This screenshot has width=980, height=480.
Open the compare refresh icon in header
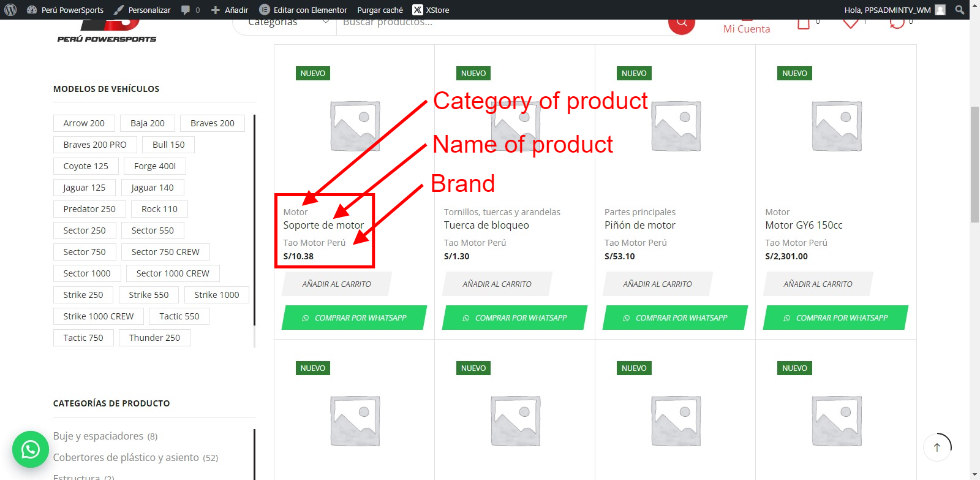coord(897,24)
